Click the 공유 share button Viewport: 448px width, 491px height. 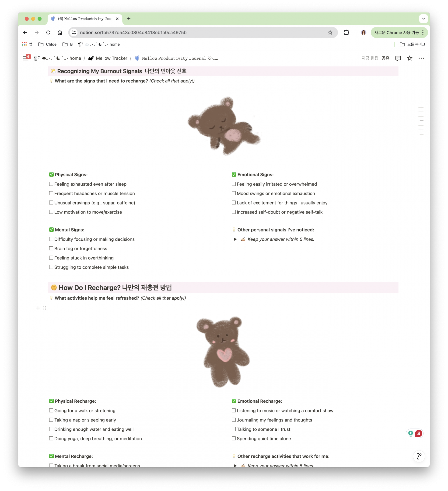[x=385, y=58]
